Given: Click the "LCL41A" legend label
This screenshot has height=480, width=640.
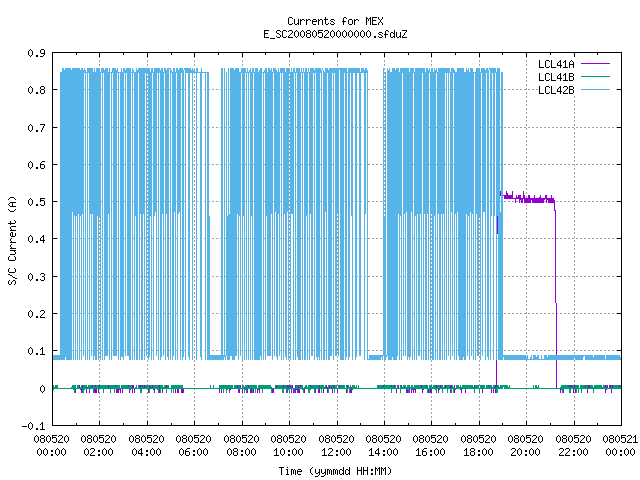Looking at the screenshot, I should click(556, 64).
